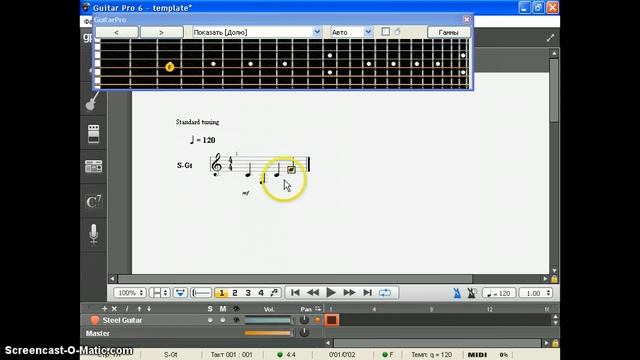Click next '>' button in fretboard window
This screenshot has width=640, height=360.
tap(161, 32)
